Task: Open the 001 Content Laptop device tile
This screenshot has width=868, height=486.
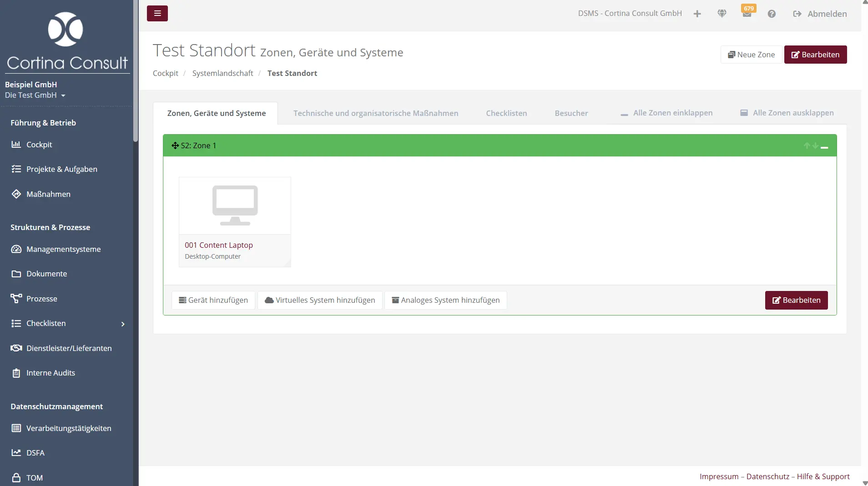Action: [x=235, y=222]
